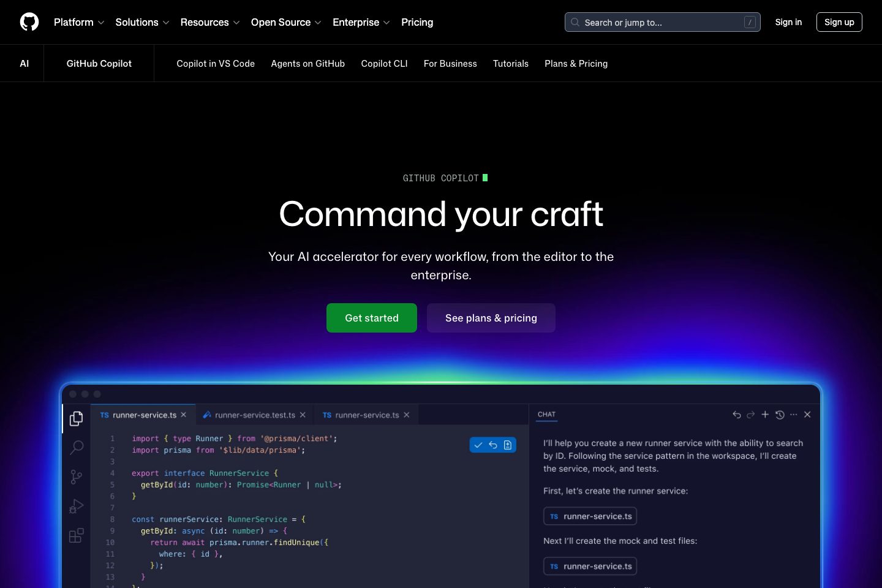The width and height of the screenshot is (882, 588).
Task: Click Sign in
Action: (788, 22)
